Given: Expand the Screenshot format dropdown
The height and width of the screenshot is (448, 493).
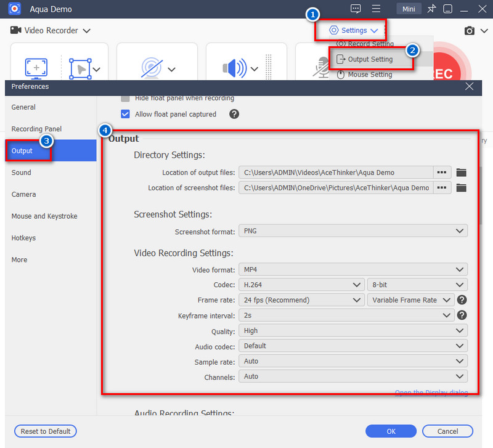Looking at the screenshot, I should tap(352, 230).
